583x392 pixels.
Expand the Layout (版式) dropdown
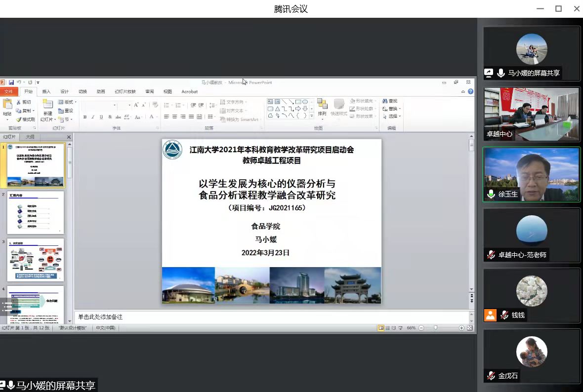67,102
